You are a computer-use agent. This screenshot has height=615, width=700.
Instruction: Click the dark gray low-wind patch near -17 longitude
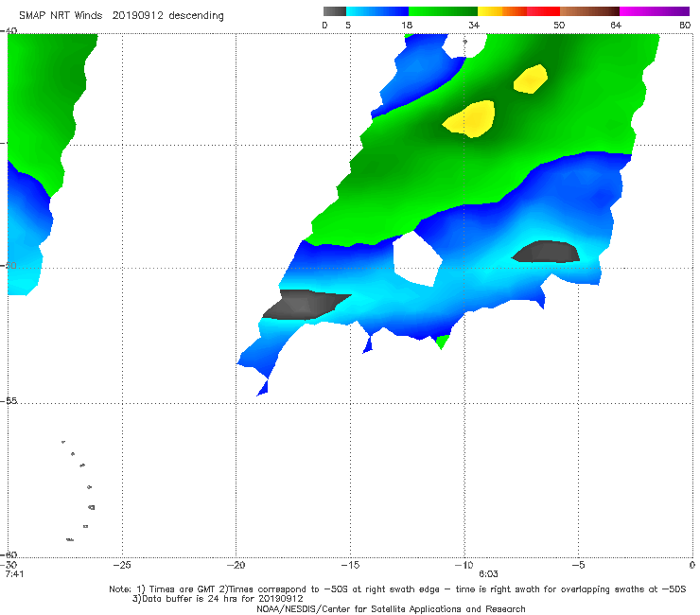pyautogui.click(x=306, y=305)
